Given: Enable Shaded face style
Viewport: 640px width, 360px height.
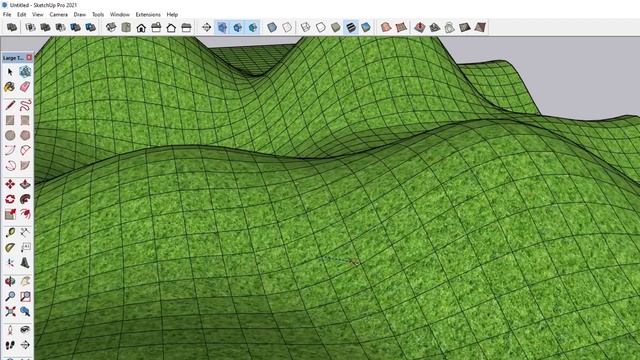Looking at the screenshot, I should [336, 27].
